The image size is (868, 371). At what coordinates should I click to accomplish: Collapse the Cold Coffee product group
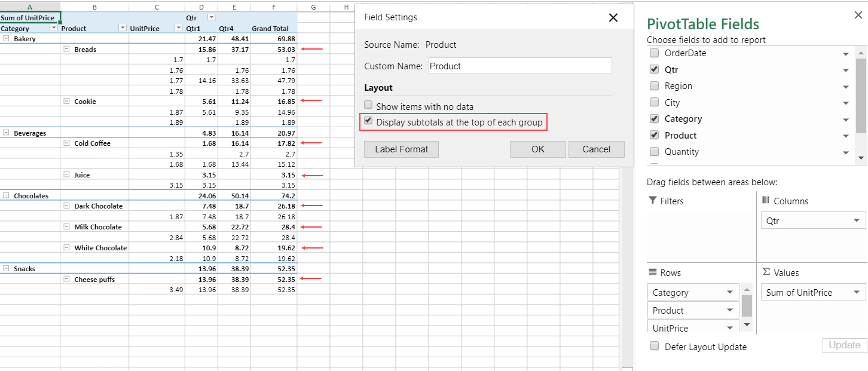[x=66, y=143]
